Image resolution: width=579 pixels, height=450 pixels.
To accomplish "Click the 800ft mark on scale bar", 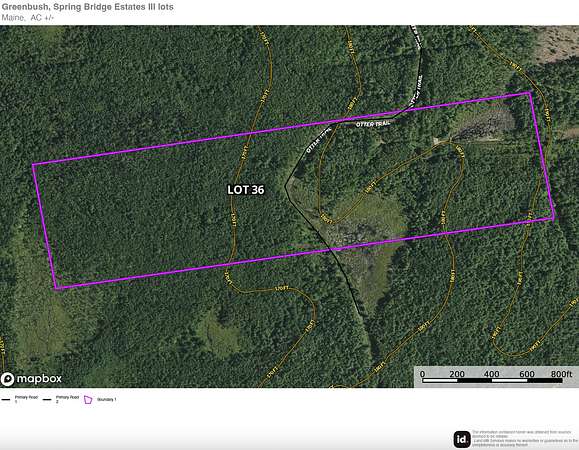I will click(562, 374).
